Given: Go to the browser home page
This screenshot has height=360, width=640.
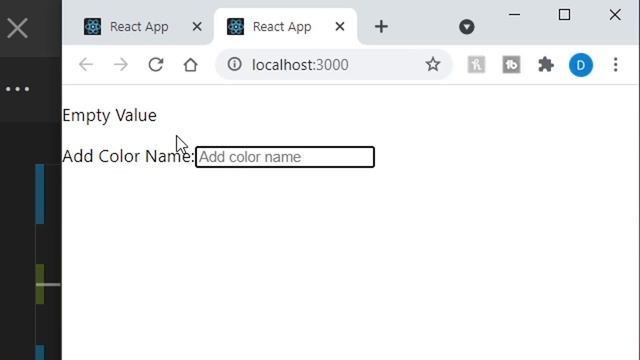Looking at the screenshot, I should click(x=191, y=64).
